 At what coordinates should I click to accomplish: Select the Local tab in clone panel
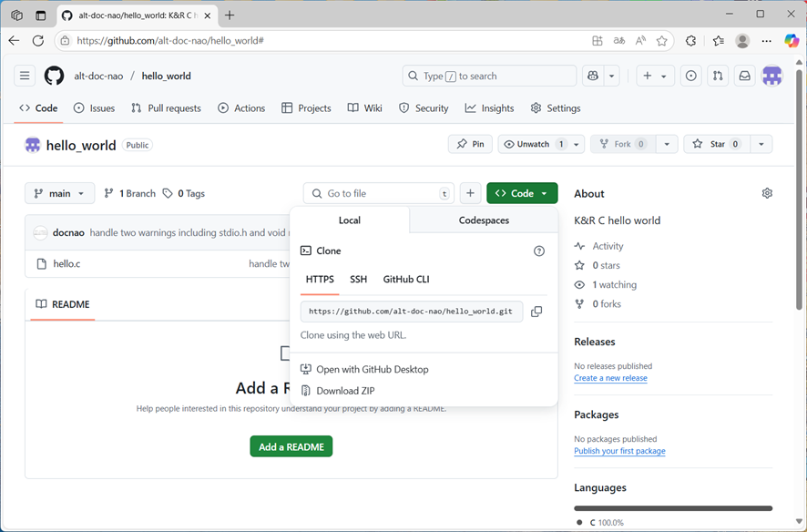pyautogui.click(x=350, y=220)
